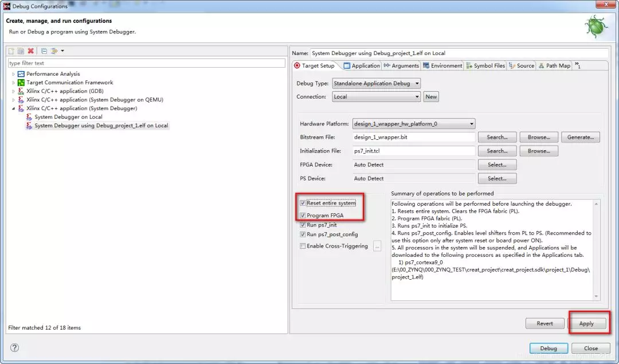Image resolution: width=619 pixels, height=364 pixels.
Task: Expand Target Communication Framework node
Action: click(13, 83)
